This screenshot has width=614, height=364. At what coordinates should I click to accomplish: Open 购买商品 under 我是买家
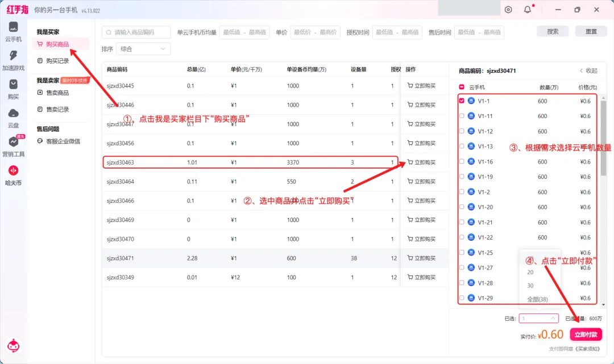(61, 44)
